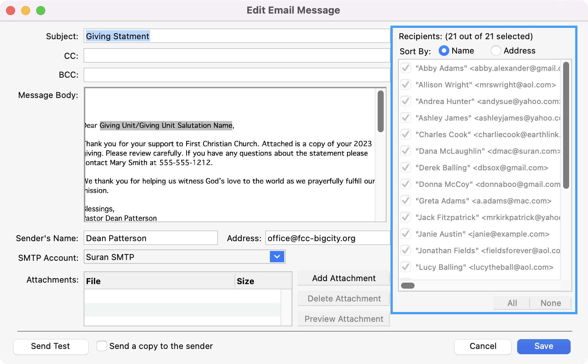Click the recipients list horizontal scrollbar

pos(408,286)
